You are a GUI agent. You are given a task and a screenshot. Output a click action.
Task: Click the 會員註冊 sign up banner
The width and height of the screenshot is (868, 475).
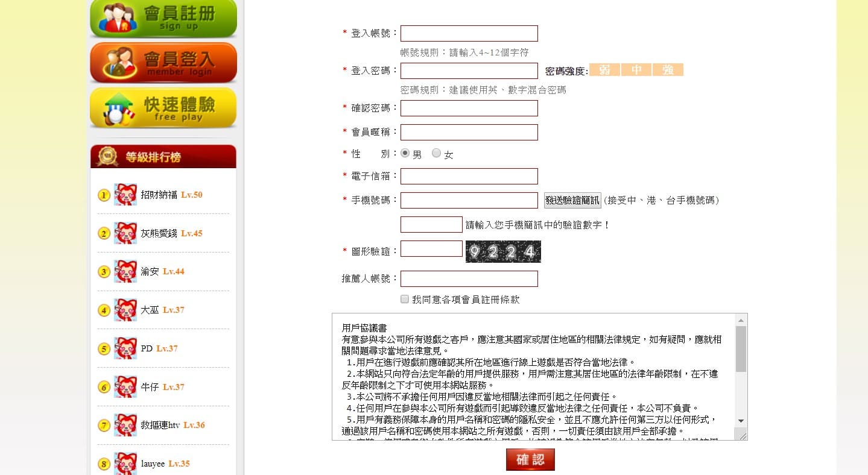(163, 19)
